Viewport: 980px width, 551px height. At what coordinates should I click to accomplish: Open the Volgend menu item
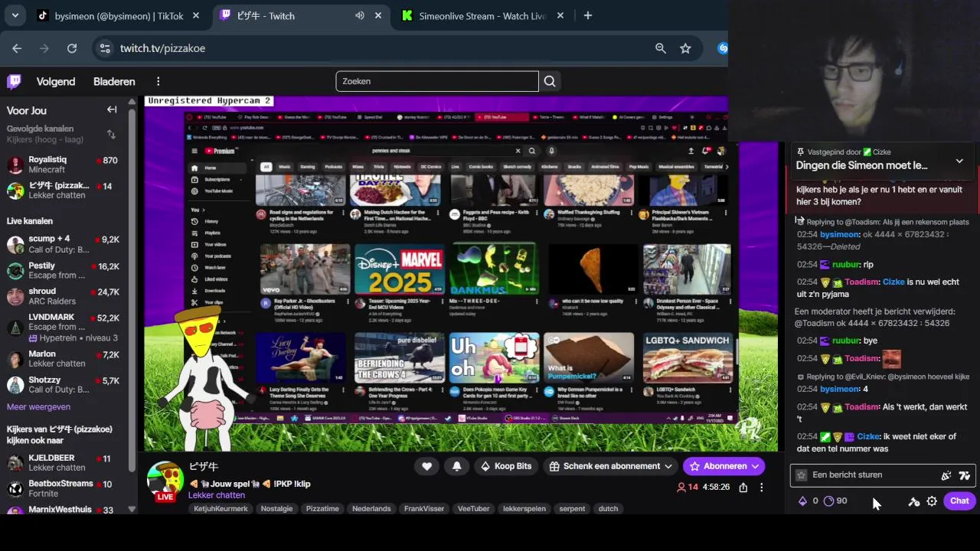(x=56, y=81)
